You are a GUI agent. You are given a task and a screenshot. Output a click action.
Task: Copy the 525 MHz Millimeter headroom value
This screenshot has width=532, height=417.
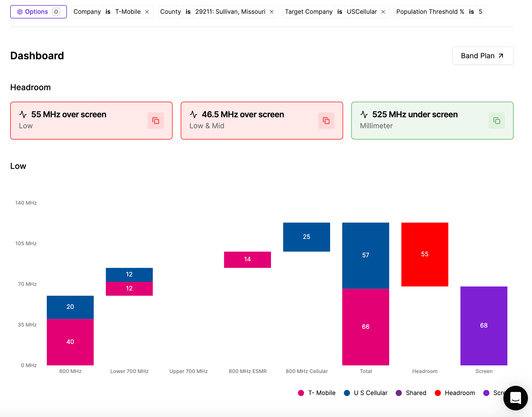pyautogui.click(x=497, y=121)
